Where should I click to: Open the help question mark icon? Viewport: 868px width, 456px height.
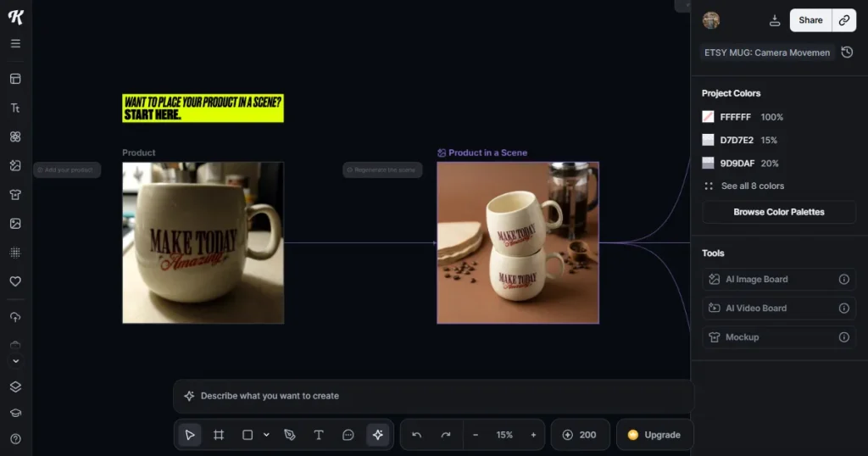[x=15, y=439]
